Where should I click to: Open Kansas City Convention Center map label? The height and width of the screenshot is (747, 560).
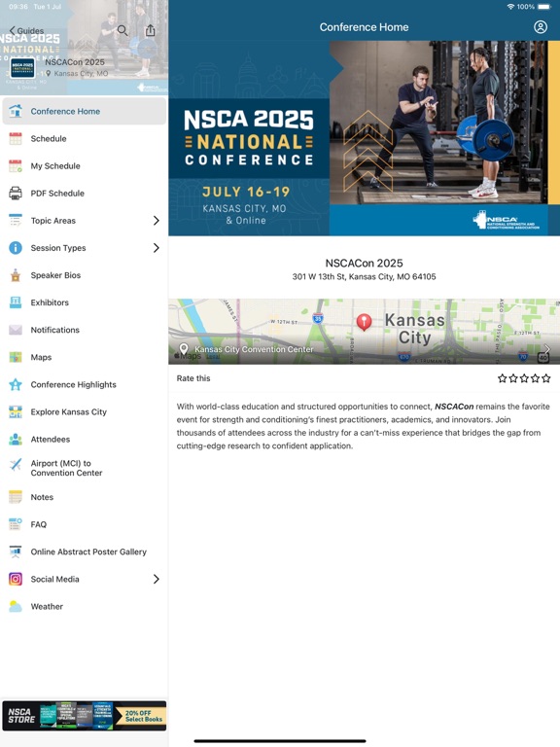point(254,349)
